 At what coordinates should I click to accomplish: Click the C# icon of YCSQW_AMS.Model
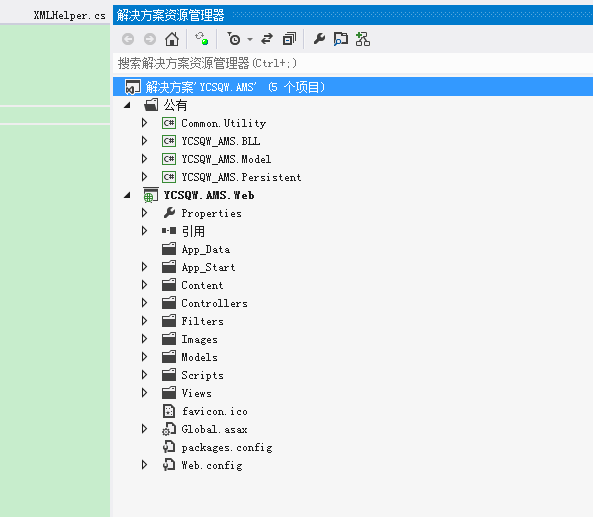pos(169,159)
